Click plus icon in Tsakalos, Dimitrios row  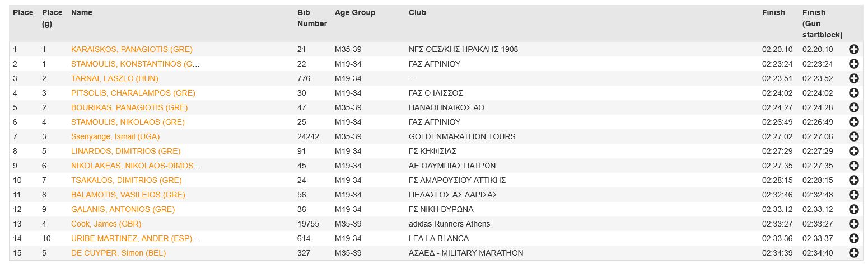tap(854, 180)
